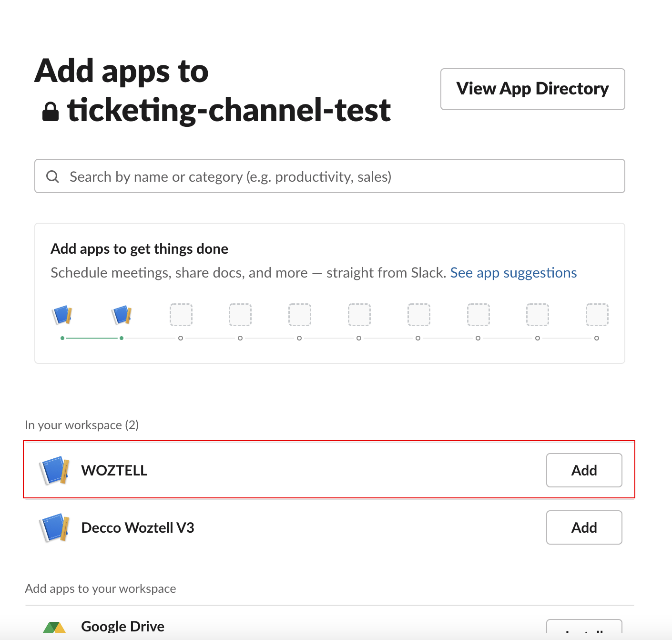672x640 pixels.
Task: Click the Google Drive app icon
Action: 54,628
